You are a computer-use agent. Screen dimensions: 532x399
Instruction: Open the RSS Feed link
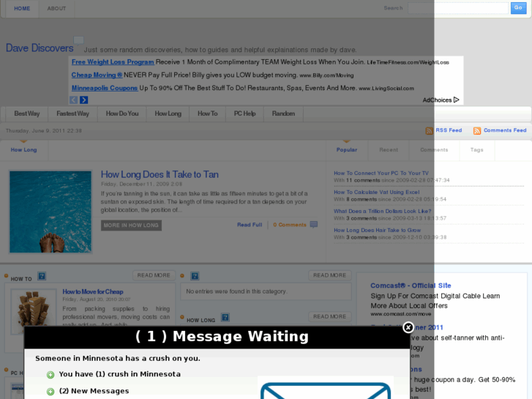[x=449, y=130]
